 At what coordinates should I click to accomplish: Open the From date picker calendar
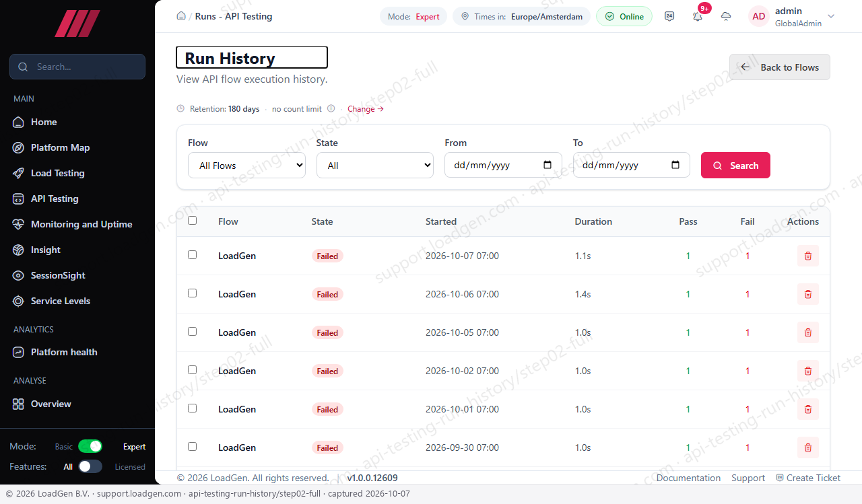(548, 165)
